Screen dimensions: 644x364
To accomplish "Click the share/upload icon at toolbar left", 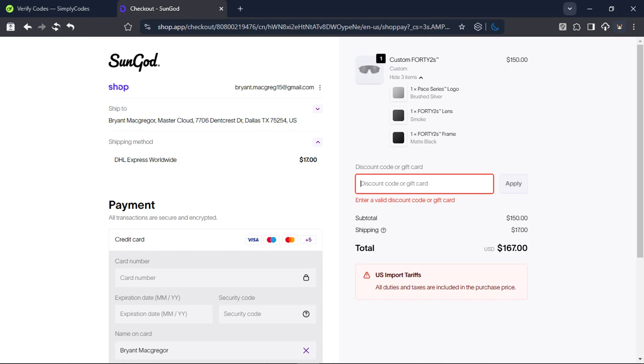I will pyautogui.click(x=11, y=27).
